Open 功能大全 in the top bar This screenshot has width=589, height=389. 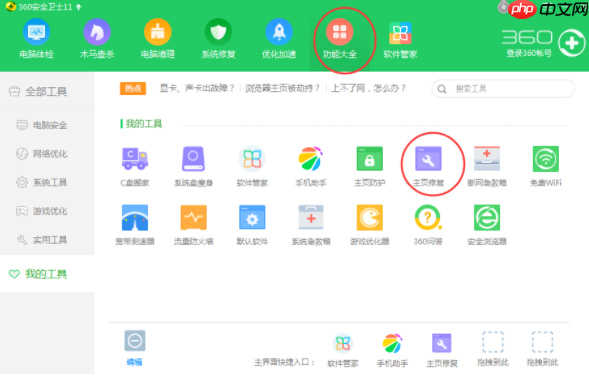pyautogui.click(x=340, y=39)
